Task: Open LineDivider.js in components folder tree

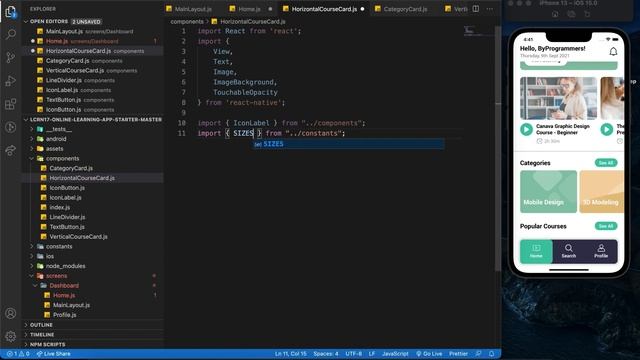Action: click(x=67, y=217)
